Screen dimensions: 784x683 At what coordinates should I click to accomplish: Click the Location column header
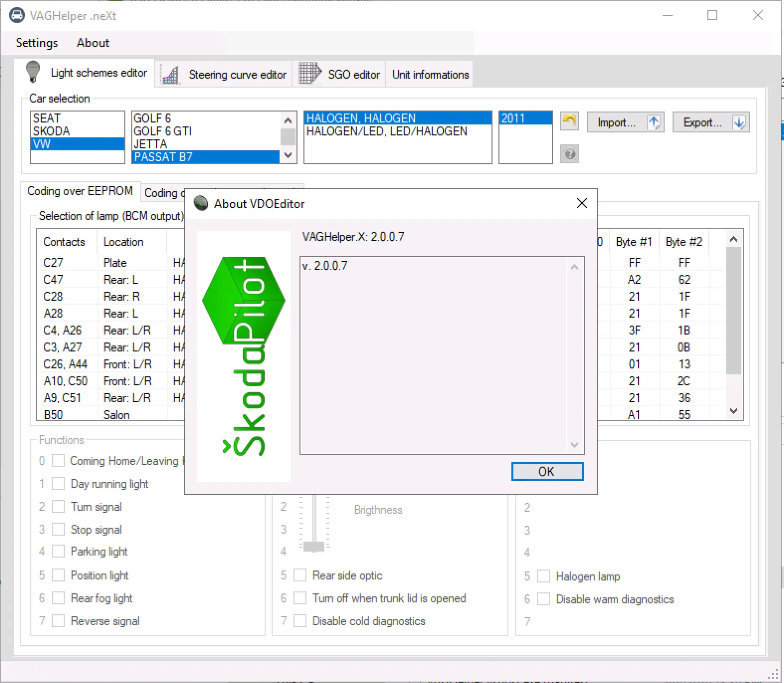coord(132,242)
